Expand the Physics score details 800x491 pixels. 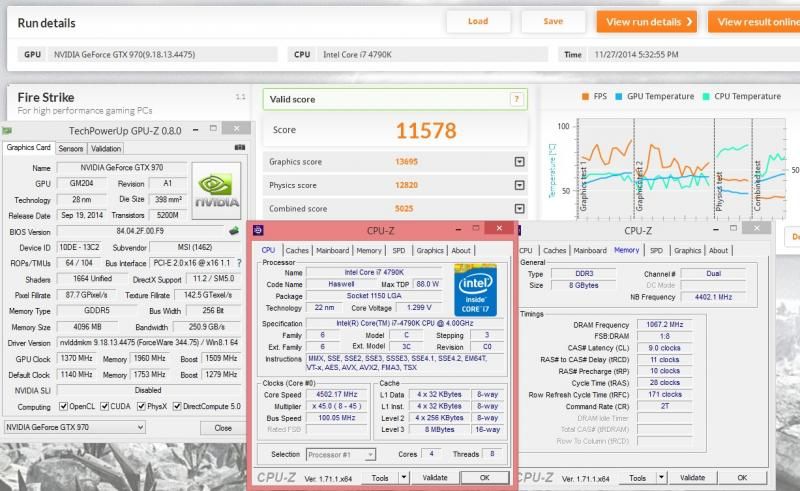tap(519, 185)
